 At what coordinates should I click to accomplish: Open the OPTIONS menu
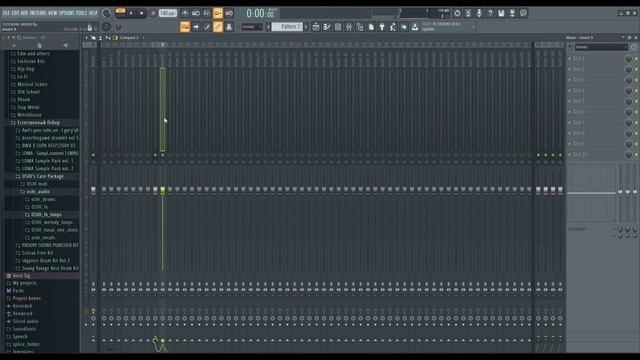click(67, 13)
